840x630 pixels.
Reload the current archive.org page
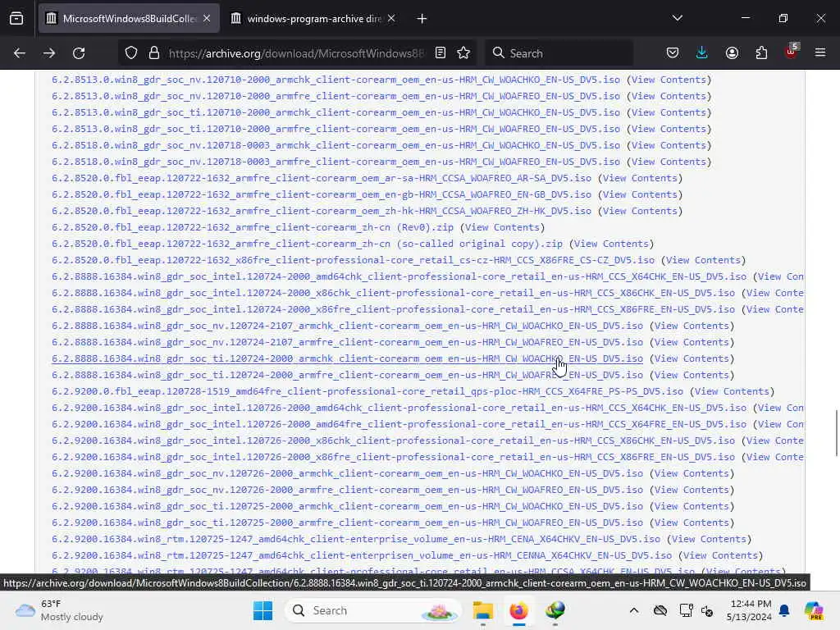79,53
